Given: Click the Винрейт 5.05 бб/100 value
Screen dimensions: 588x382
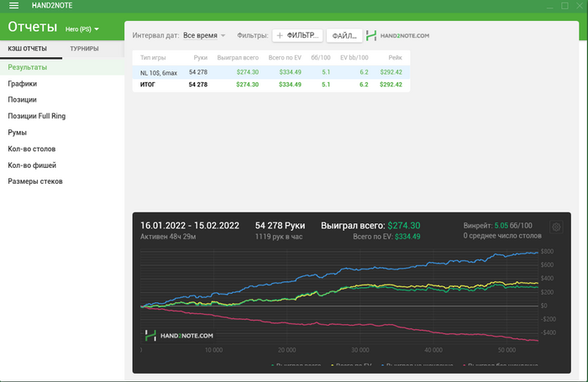Looking at the screenshot, I should pyautogui.click(x=497, y=226).
